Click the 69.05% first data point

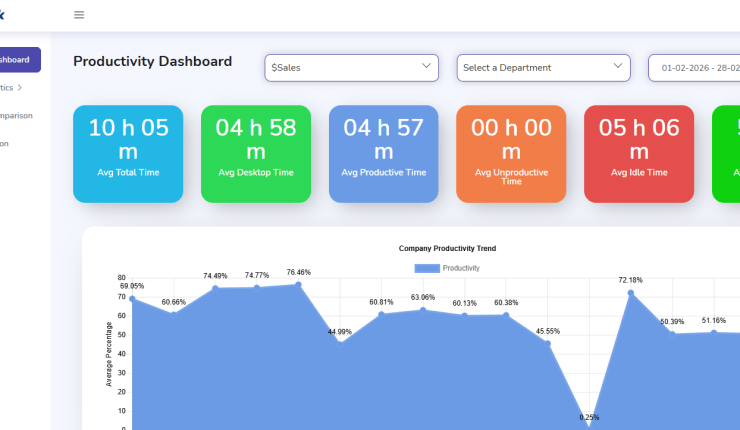pos(132,298)
